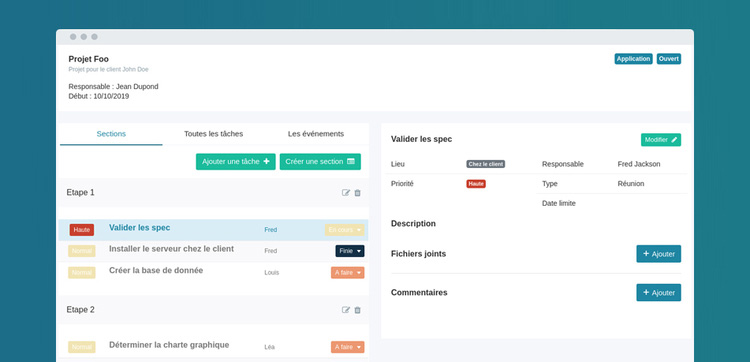Click the Modifier button
Image resolution: width=750 pixels, height=362 pixels.
pyautogui.click(x=661, y=140)
